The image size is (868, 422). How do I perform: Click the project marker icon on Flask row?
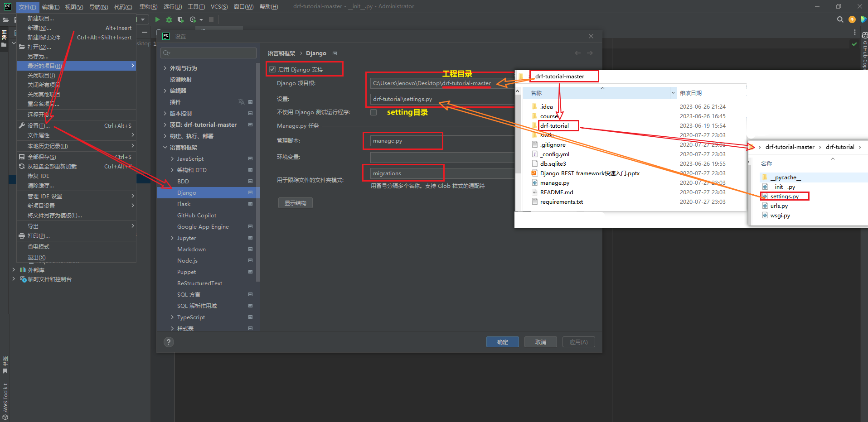(x=250, y=204)
